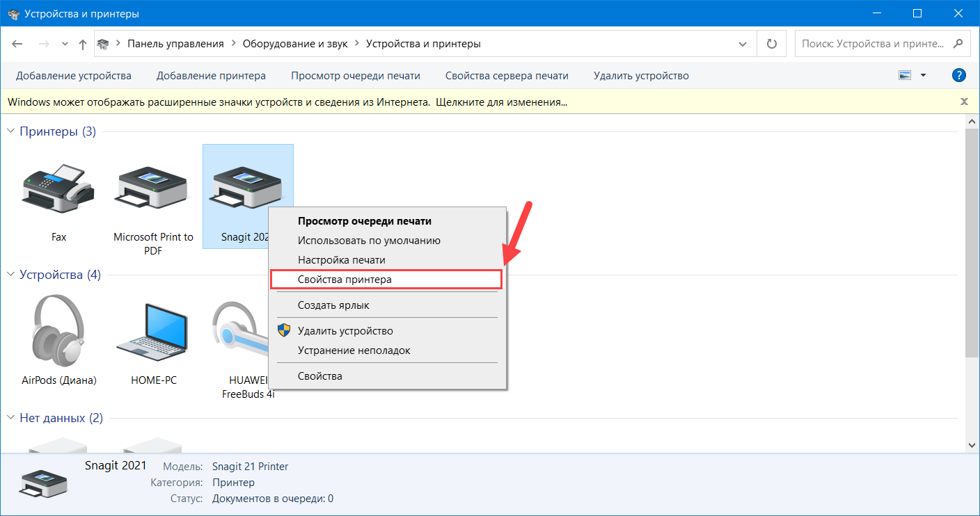The height and width of the screenshot is (516, 980).
Task: Open view options dropdown arrow
Action: 924,76
